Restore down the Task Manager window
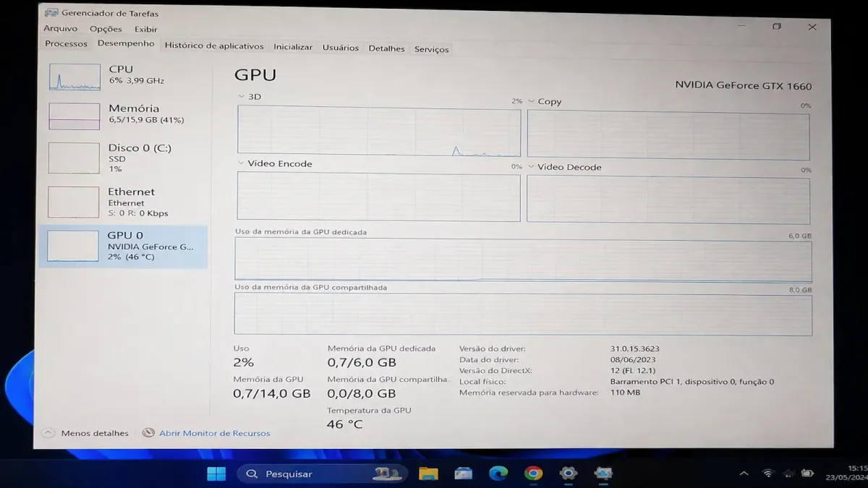This screenshot has width=868, height=488. click(x=776, y=26)
